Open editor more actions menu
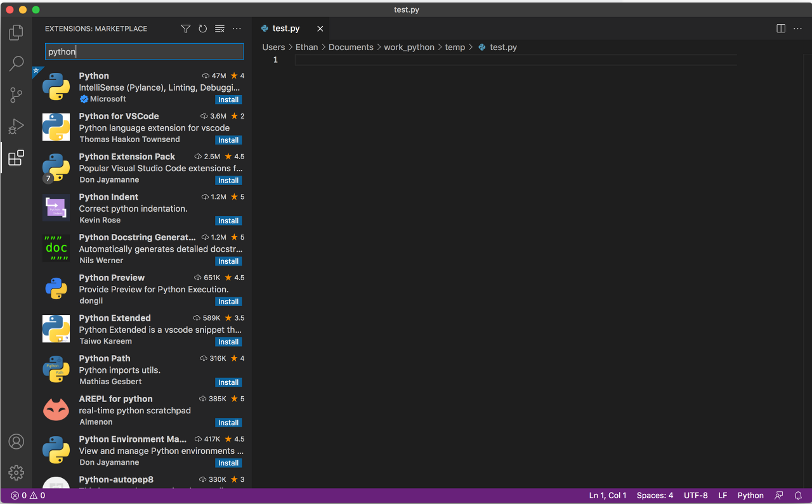 tap(797, 29)
